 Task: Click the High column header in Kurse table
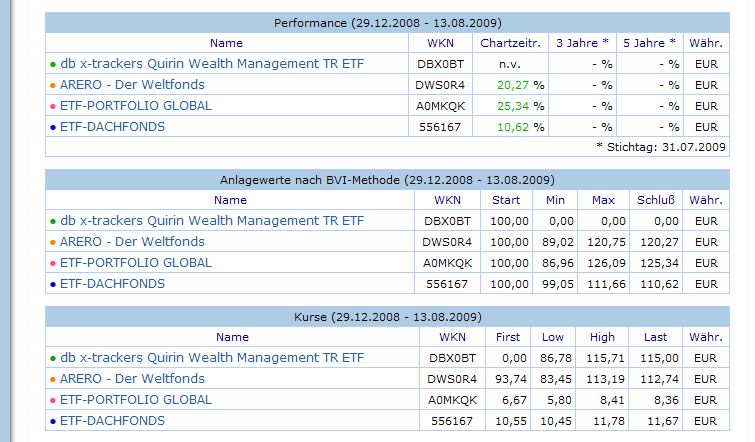tap(602, 337)
